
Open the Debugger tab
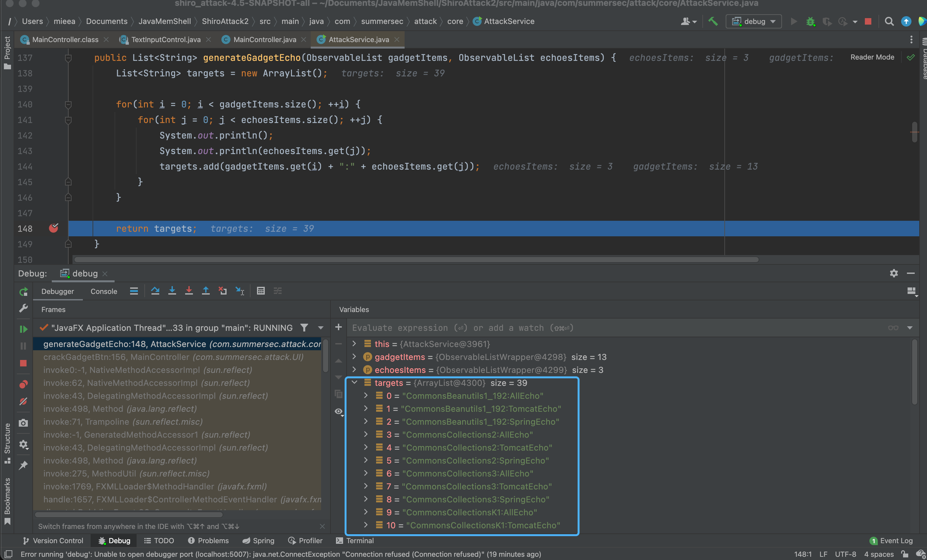click(58, 291)
